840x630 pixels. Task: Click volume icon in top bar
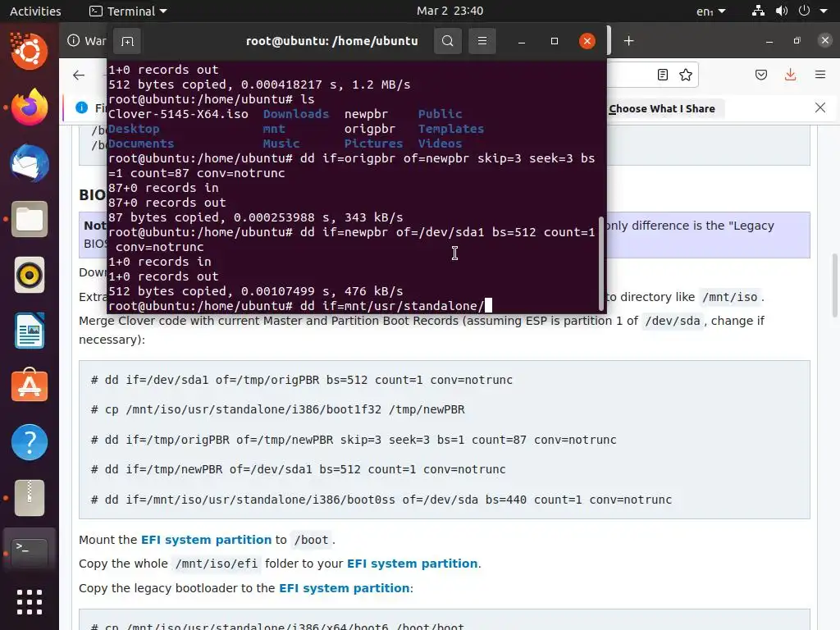pyautogui.click(x=781, y=11)
